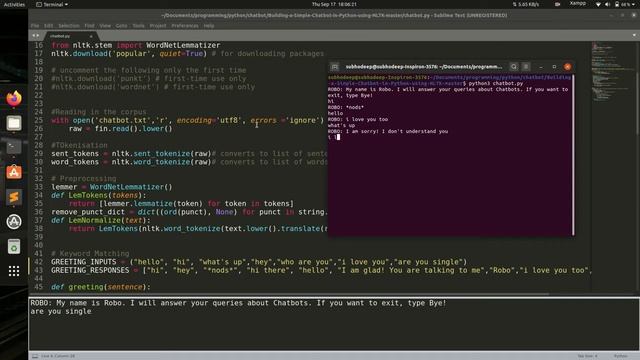640x360 pixels.
Task: Click the editor horizontal scrollbar
Action: tap(289, 293)
